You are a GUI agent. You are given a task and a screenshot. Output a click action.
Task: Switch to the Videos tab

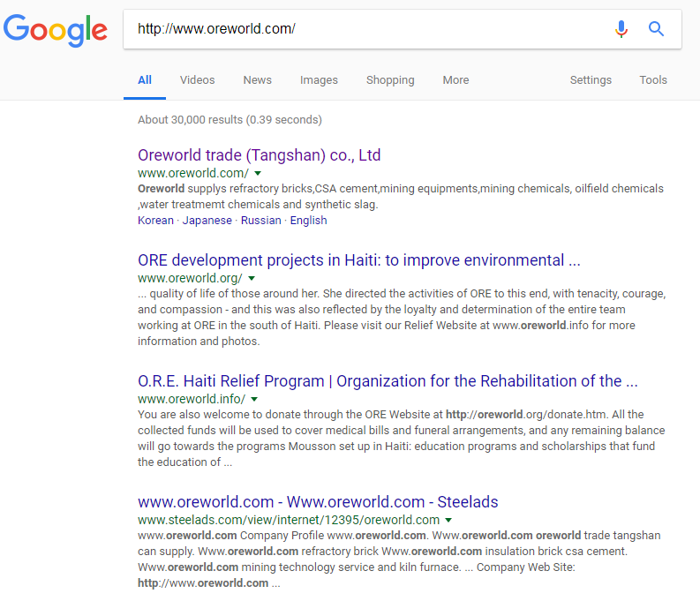[x=197, y=80]
